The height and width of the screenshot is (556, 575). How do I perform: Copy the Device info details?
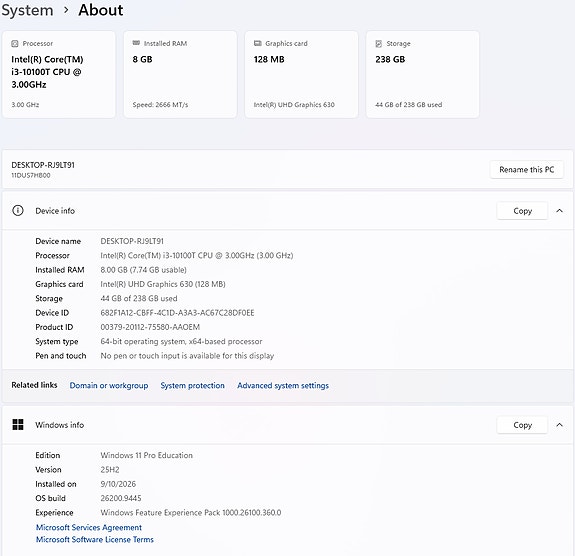point(522,211)
